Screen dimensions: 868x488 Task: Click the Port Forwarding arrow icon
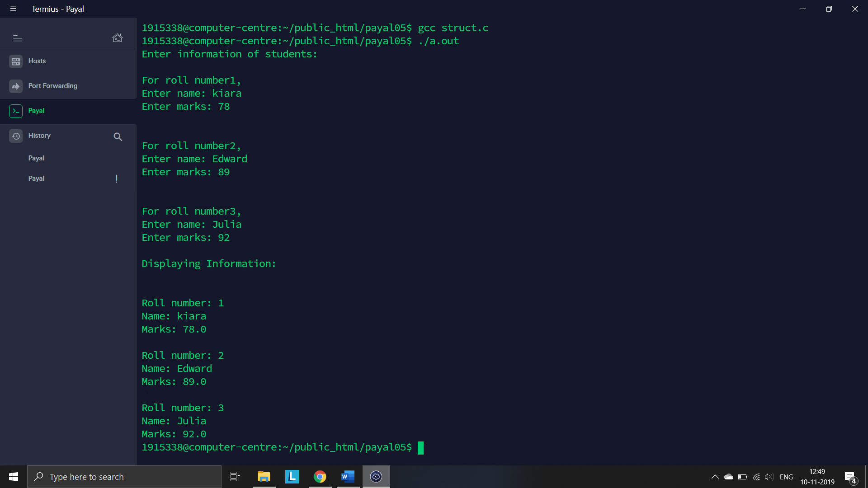(x=16, y=86)
